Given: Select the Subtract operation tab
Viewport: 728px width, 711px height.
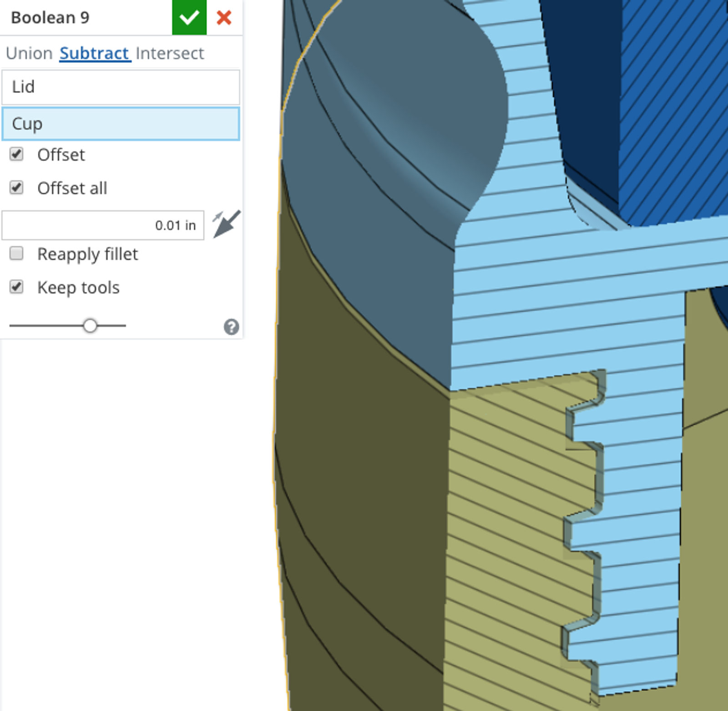Looking at the screenshot, I should point(95,53).
